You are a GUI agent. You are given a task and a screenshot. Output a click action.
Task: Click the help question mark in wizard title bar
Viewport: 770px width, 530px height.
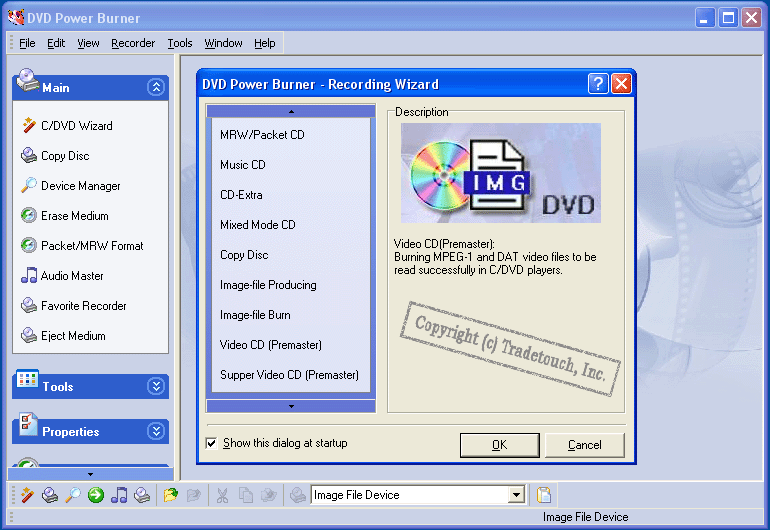click(x=597, y=84)
